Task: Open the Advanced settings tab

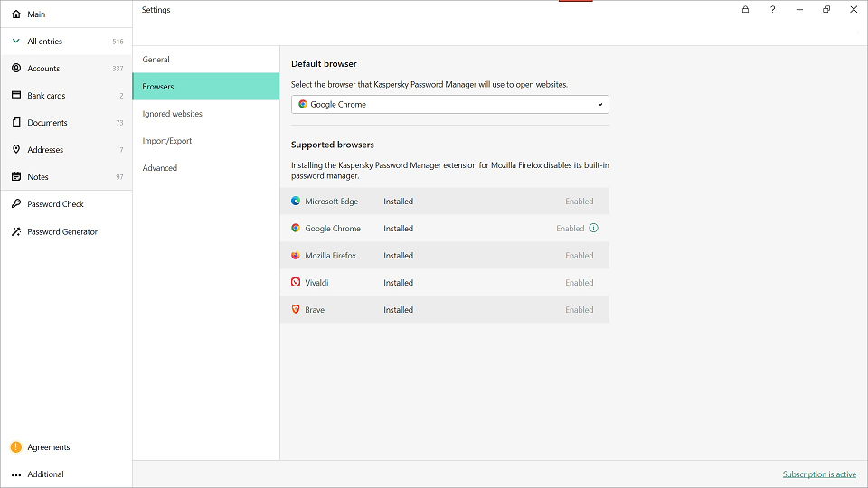Action: [206, 168]
